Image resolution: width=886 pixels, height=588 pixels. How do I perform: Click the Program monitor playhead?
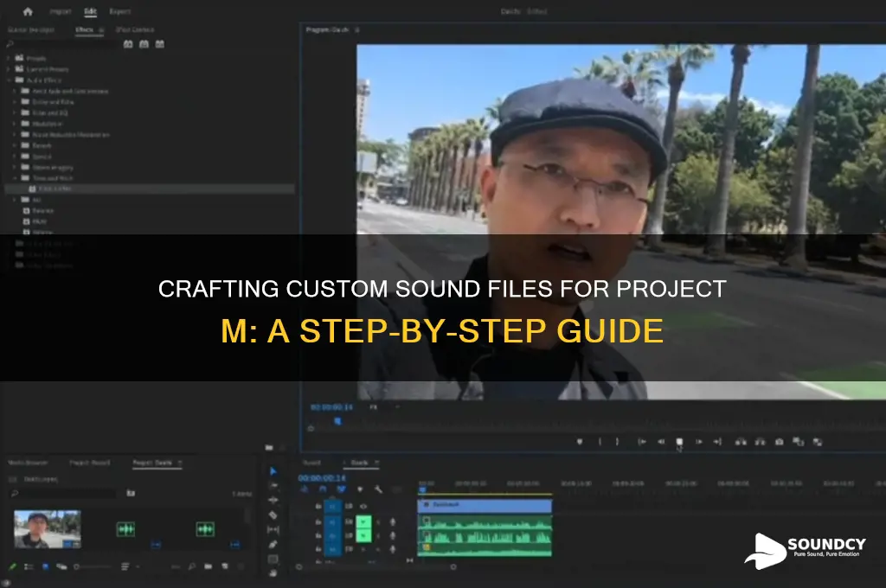coord(338,421)
